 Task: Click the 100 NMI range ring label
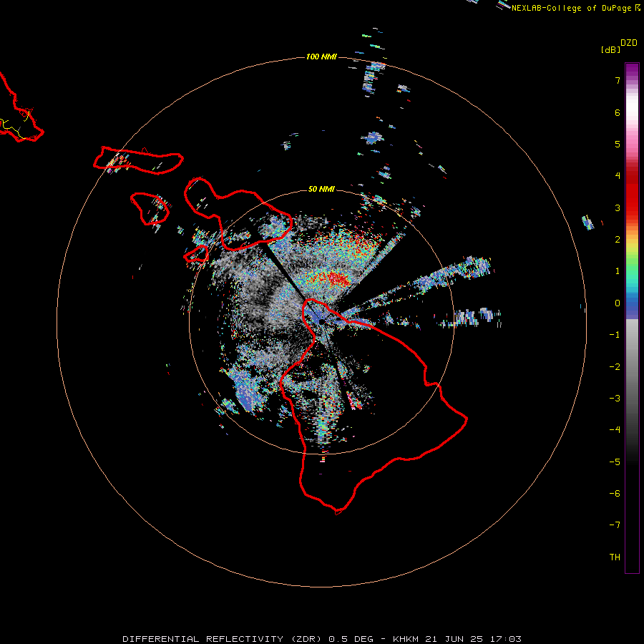[321, 57]
